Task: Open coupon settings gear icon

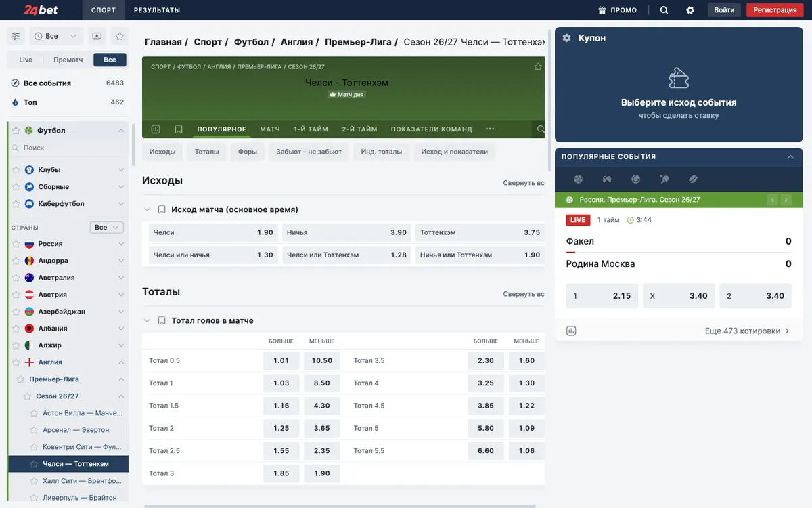Action: tap(567, 38)
